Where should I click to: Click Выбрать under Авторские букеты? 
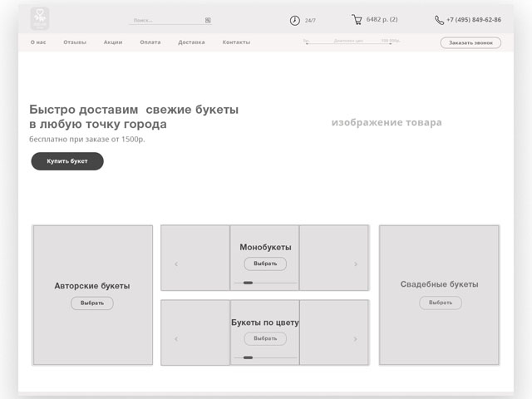(92, 303)
